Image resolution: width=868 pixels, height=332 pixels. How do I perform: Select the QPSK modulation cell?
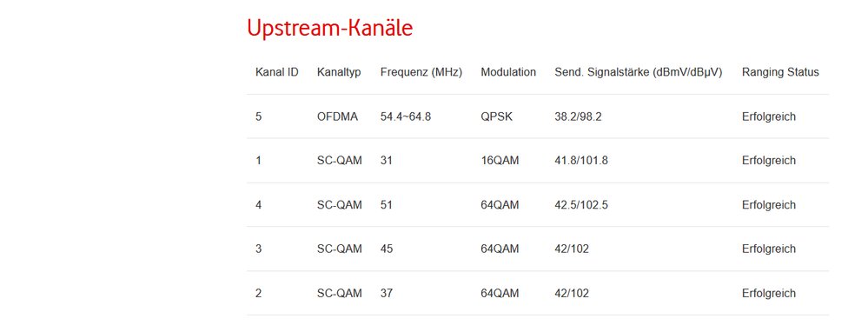(x=496, y=116)
